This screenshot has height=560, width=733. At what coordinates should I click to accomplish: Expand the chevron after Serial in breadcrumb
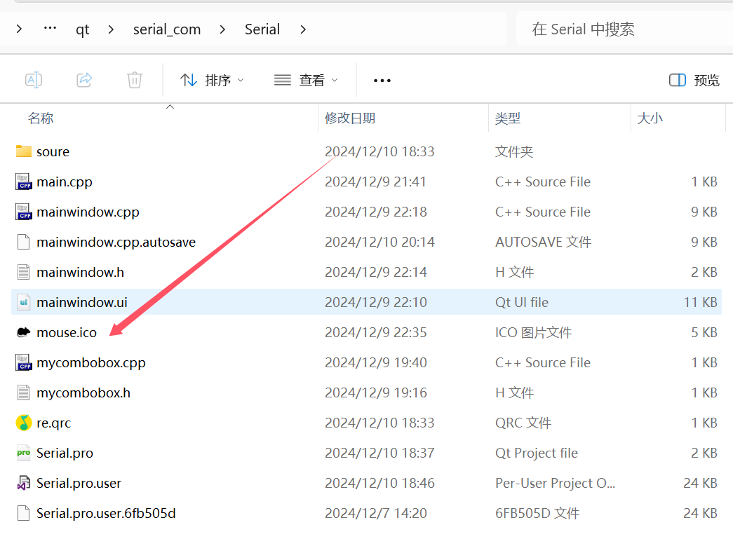tap(303, 29)
